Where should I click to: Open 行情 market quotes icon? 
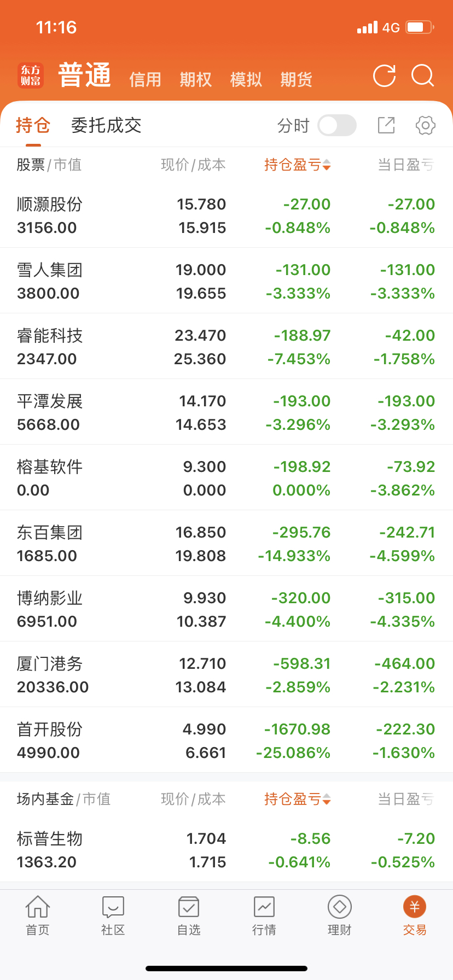[264, 915]
